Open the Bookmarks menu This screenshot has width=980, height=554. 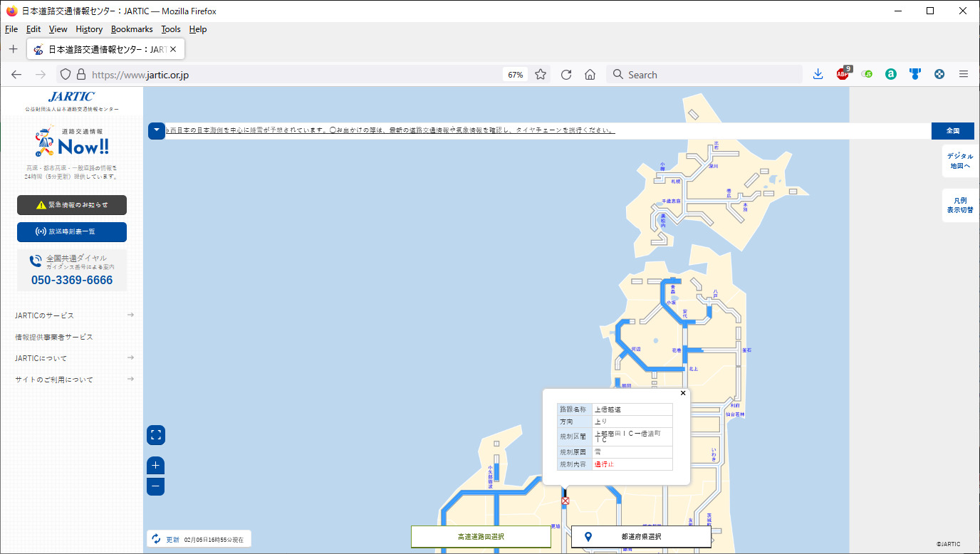tap(132, 29)
